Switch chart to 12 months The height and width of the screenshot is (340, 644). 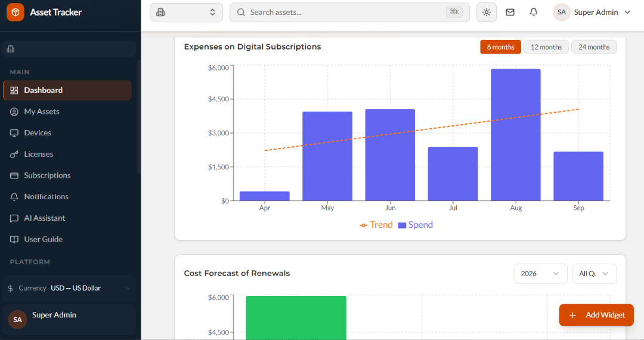[546, 47]
